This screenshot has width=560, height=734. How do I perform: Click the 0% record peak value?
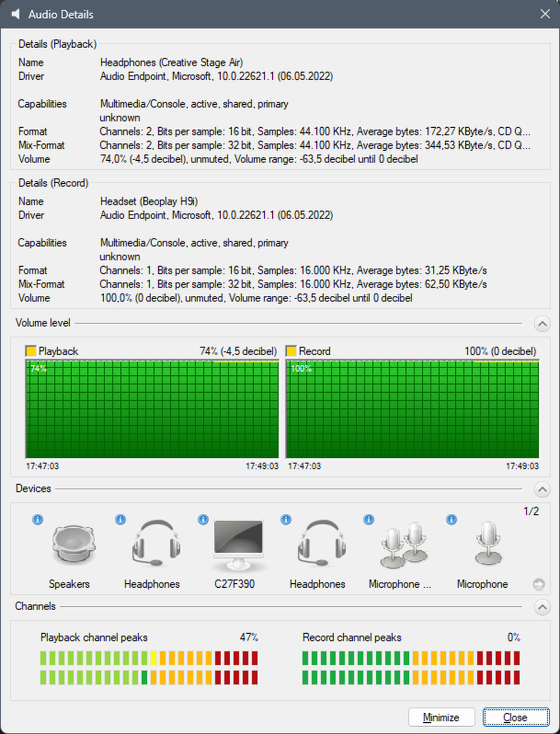pos(514,637)
